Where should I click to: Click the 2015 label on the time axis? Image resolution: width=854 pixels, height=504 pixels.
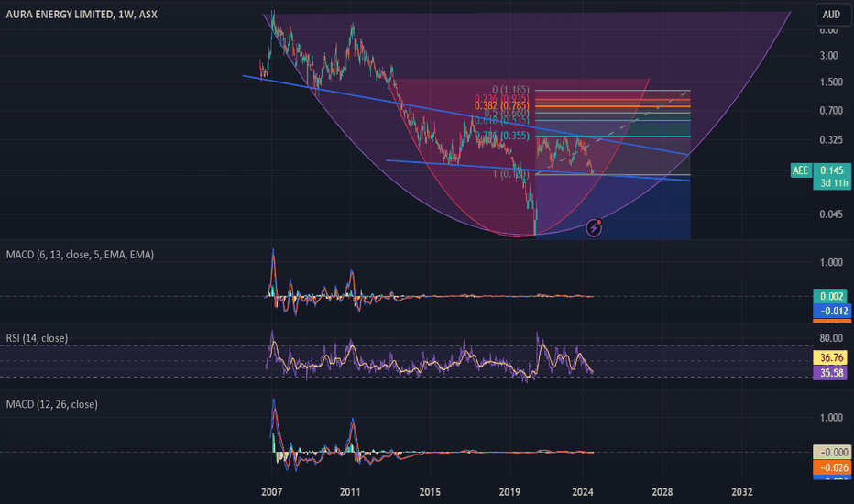tap(430, 492)
